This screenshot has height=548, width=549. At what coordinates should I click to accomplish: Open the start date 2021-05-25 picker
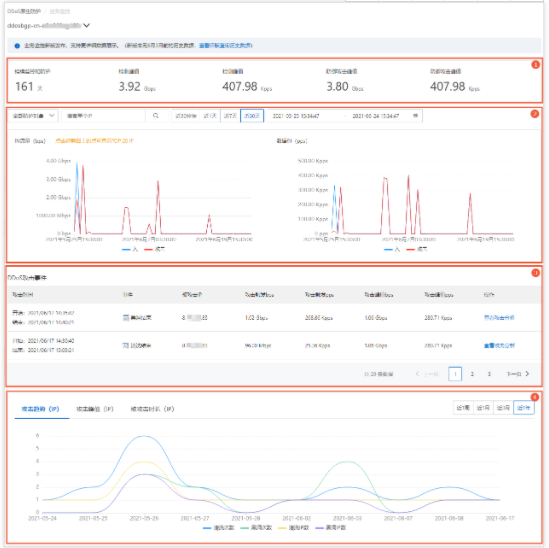pyautogui.click(x=296, y=116)
